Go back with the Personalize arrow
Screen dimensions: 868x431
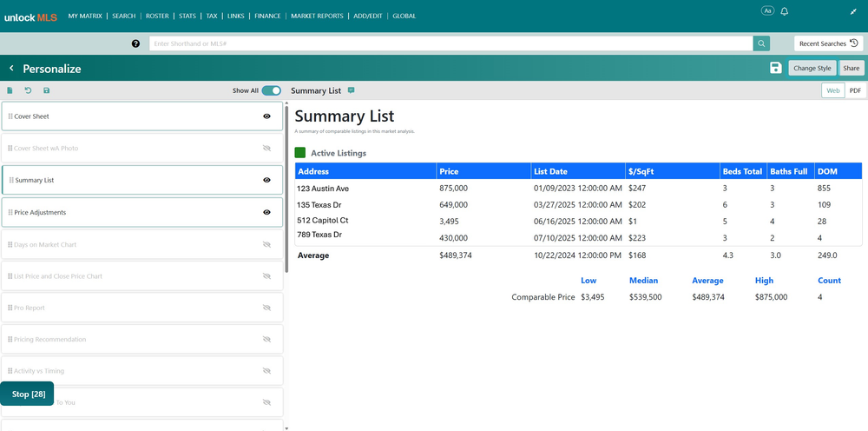(x=11, y=68)
